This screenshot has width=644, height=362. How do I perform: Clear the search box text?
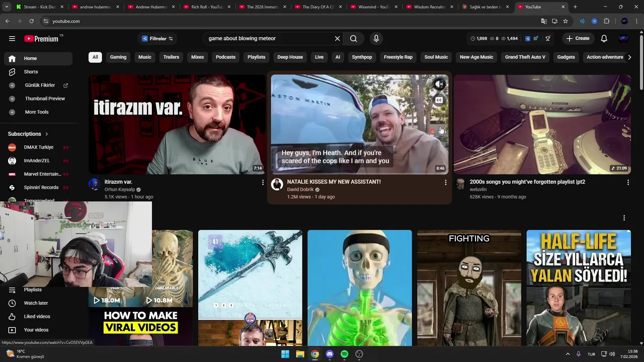(x=337, y=39)
